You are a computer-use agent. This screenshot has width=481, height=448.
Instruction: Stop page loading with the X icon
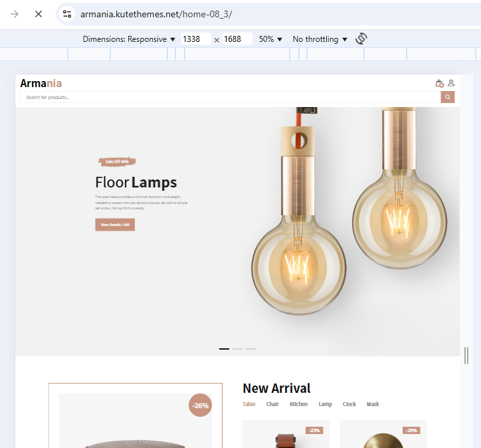(39, 14)
